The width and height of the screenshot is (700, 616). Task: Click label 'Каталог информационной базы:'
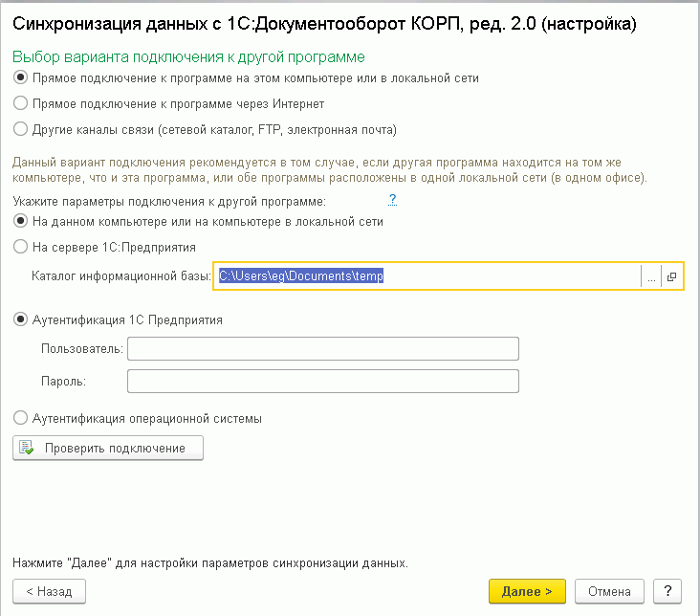coord(121,276)
